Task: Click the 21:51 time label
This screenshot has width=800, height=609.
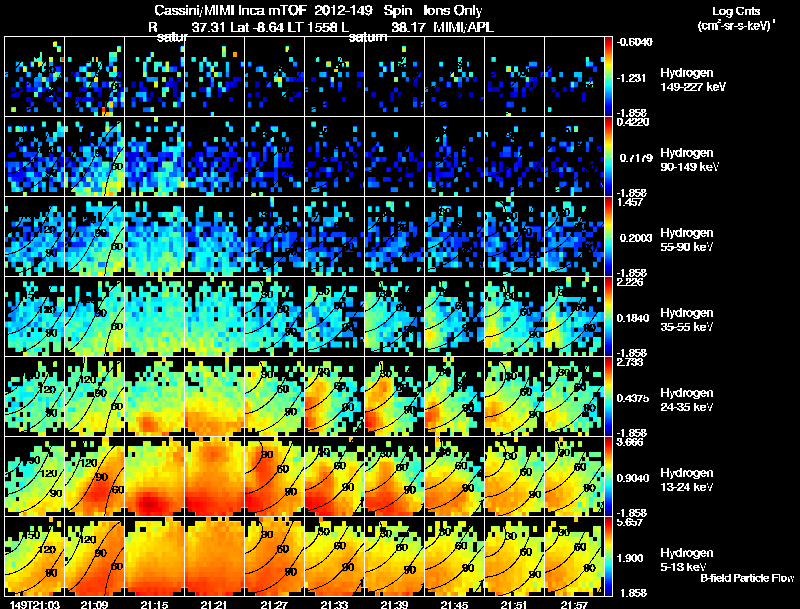Action: click(514, 604)
